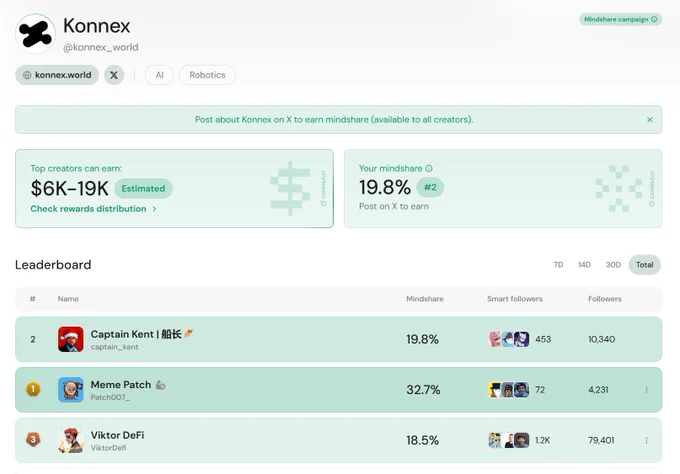Screen dimensions: 680x474
Task: Switch leaderboard to 14D range
Action: click(x=584, y=265)
